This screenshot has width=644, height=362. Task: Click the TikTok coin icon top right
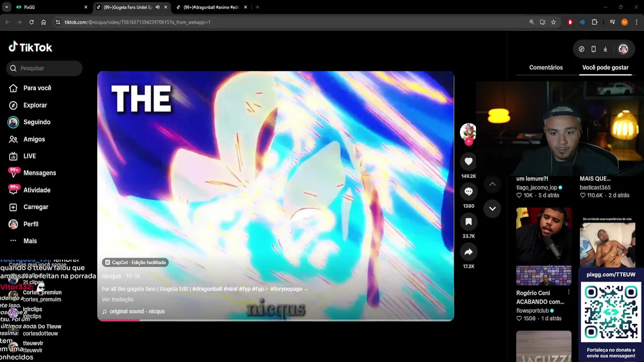pos(582,49)
